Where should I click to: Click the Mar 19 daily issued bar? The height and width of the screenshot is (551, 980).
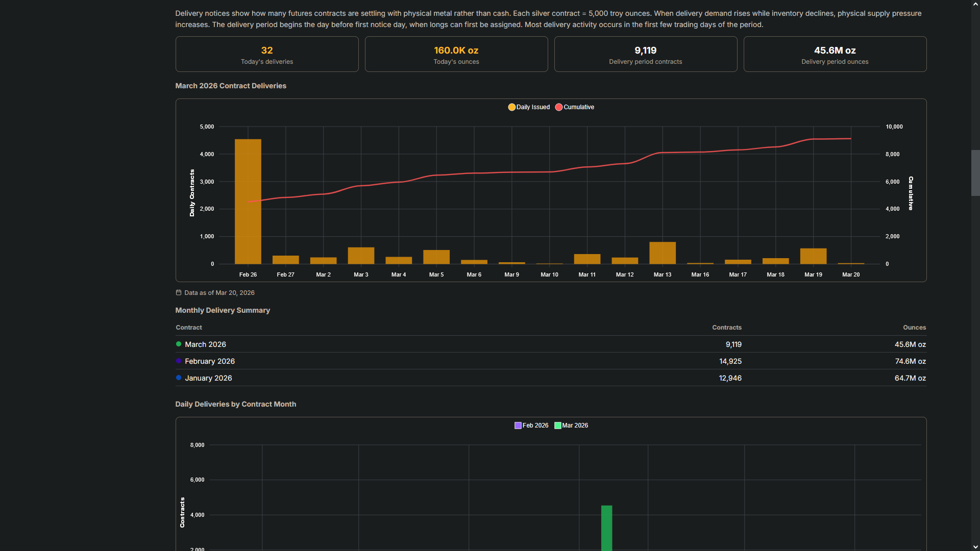click(813, 256)
